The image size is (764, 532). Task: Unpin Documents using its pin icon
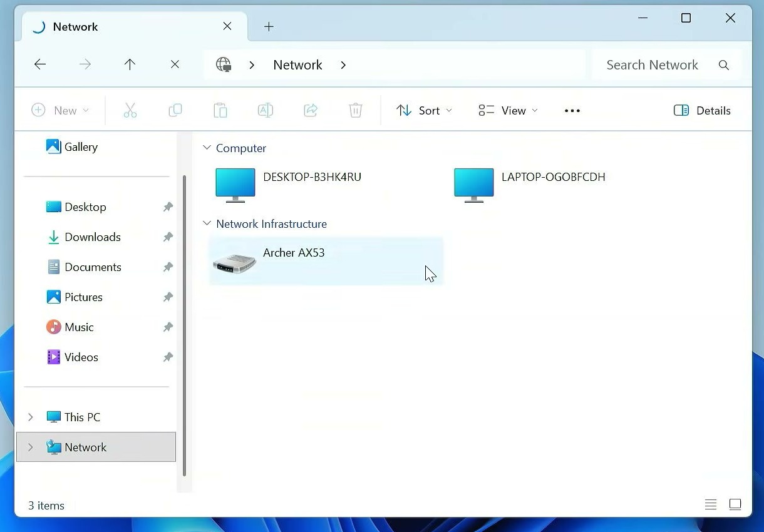point(168,267)
